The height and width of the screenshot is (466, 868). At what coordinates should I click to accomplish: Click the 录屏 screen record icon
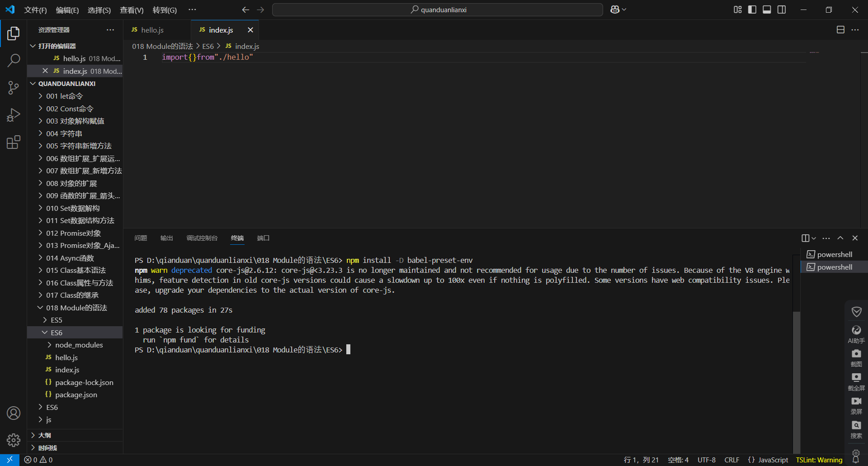856,405
